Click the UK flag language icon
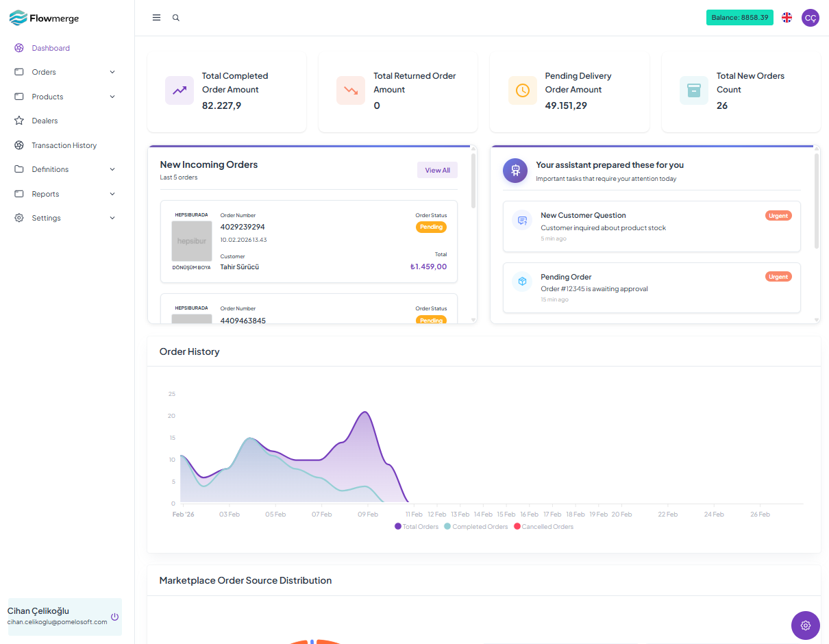This screenshot has width=829, height=644. (x=787, y=18)
